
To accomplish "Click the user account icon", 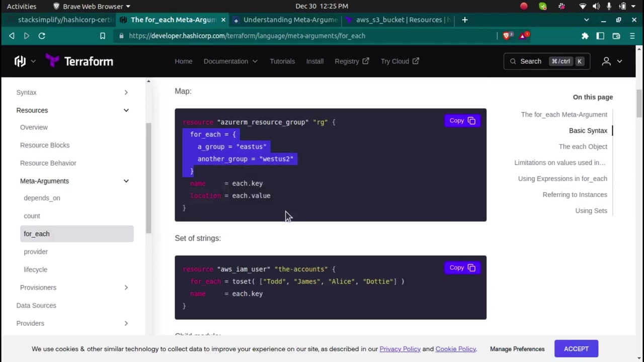I will tap(606, 61).
